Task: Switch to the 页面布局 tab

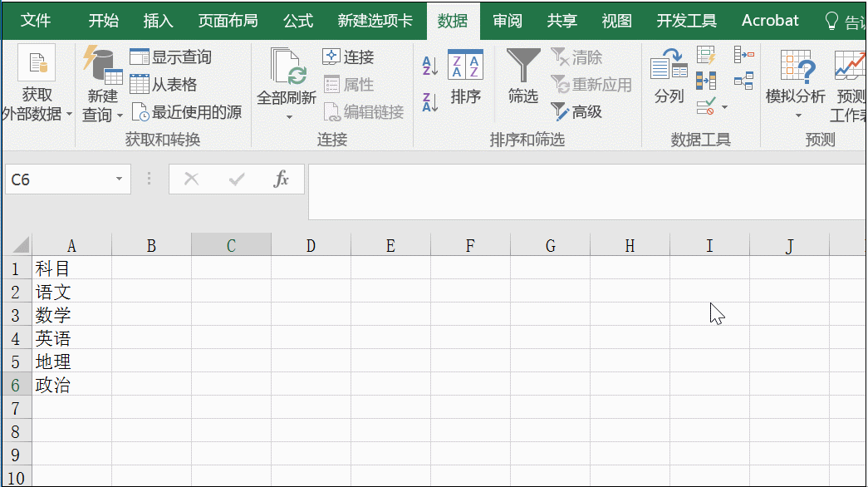Action: pos(228,21)
